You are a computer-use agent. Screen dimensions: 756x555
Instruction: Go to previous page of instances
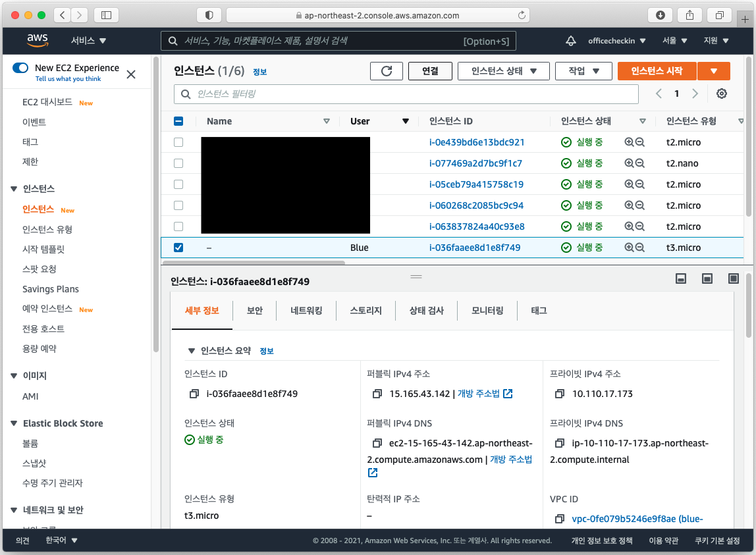coord(659,93)
